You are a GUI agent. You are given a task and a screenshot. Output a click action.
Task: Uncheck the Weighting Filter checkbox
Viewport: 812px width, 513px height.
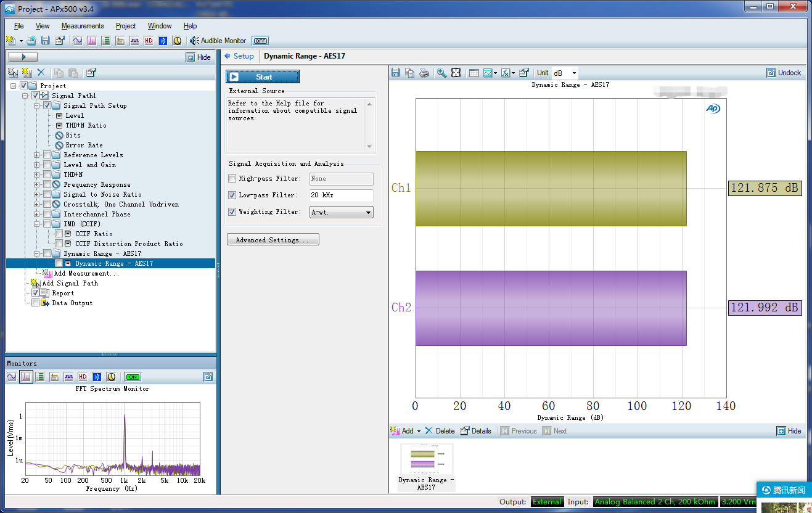[x=232, y=212]
